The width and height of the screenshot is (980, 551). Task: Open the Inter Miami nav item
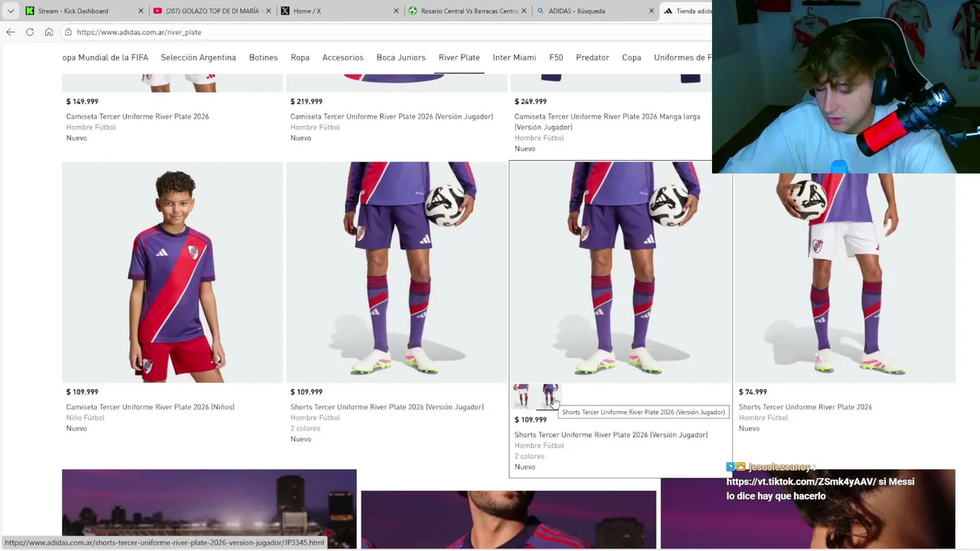coord(514,57)
